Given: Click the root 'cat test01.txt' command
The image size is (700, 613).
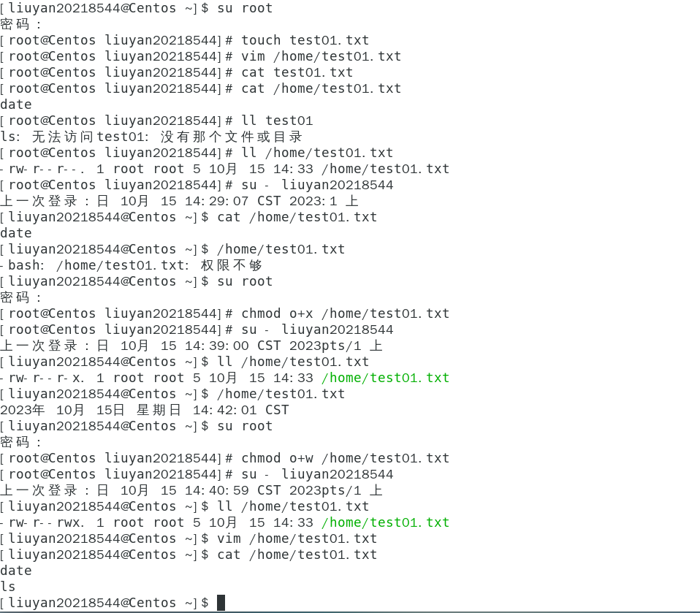Looking at the screenshot, I should [297, 72].
